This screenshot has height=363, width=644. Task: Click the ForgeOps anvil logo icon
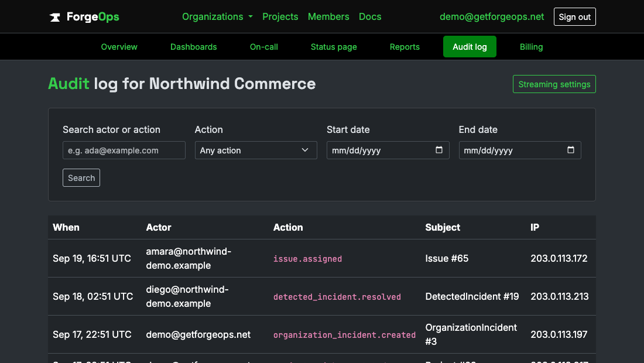[55, 17]
